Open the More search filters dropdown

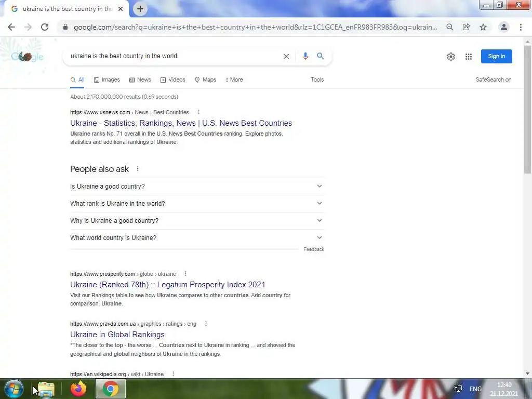(x=234, y=79)
